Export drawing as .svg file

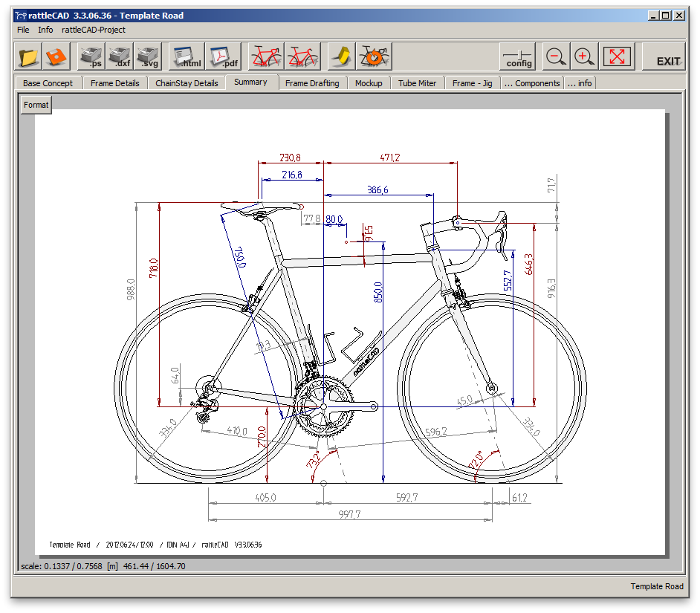146,56
